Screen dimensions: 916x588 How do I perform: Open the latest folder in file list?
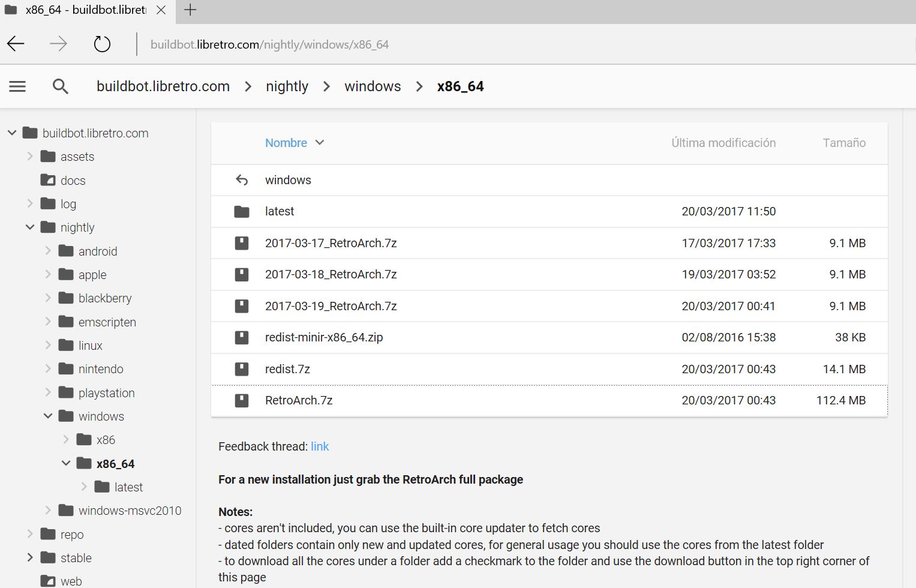(280, 211)
